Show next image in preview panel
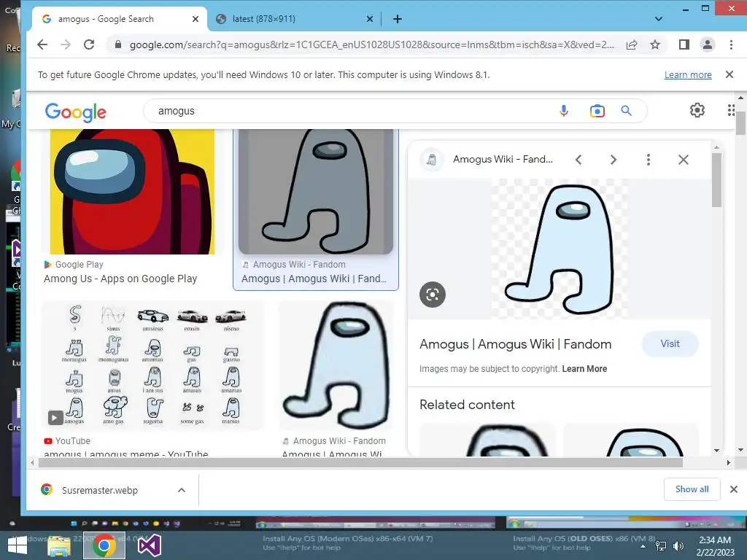Screen dimensions: 747x560 (x=613, y=160)
